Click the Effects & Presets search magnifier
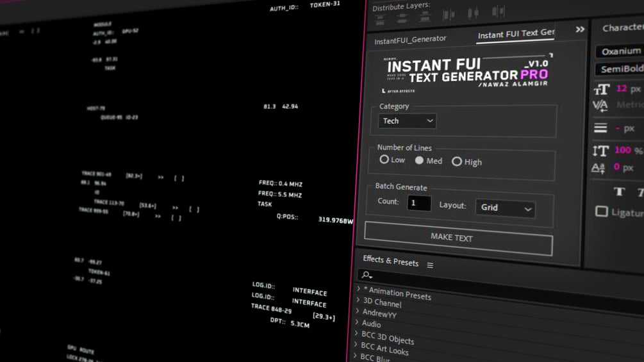 (367, 275)
